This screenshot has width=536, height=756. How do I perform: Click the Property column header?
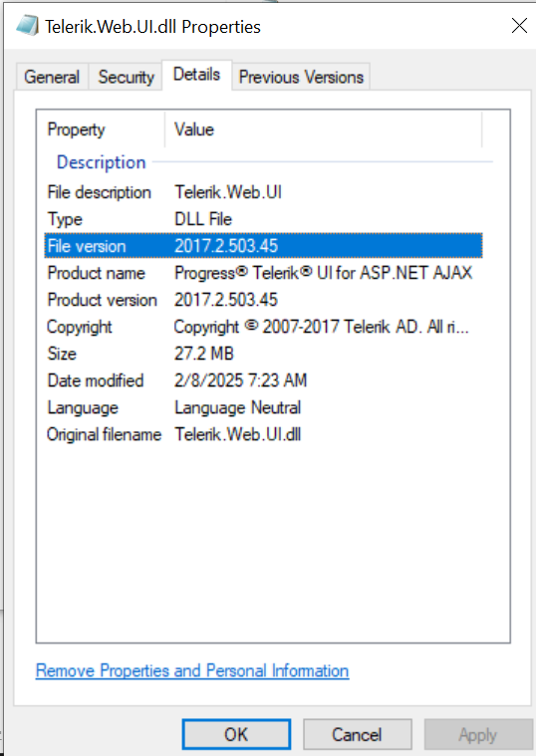pyautogui.click(x=77, y=129)
